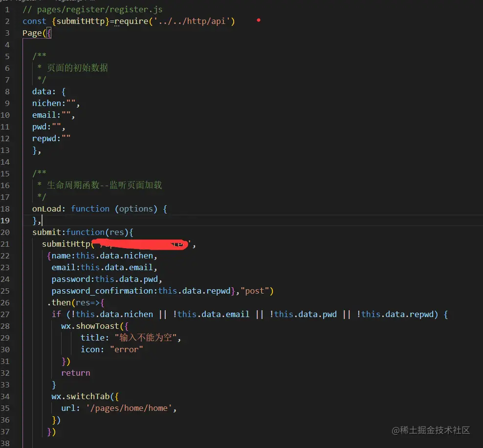
Task: Click "email:this.data.email," on line 23
Action: click(x=105, y=268)
